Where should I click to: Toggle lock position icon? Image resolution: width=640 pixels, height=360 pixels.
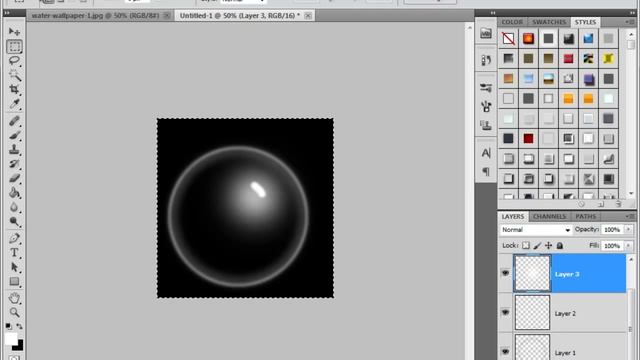coord(549,245)
